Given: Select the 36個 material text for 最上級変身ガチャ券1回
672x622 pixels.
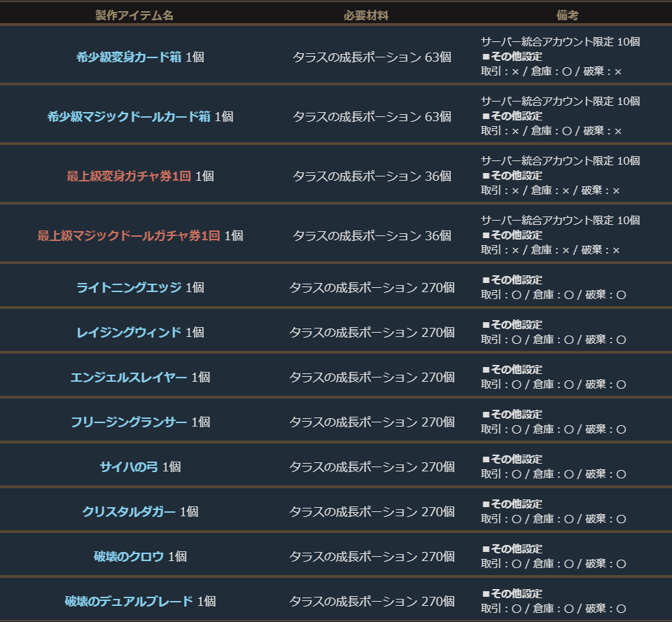Looking at the screenshot, I should (438, 177).
